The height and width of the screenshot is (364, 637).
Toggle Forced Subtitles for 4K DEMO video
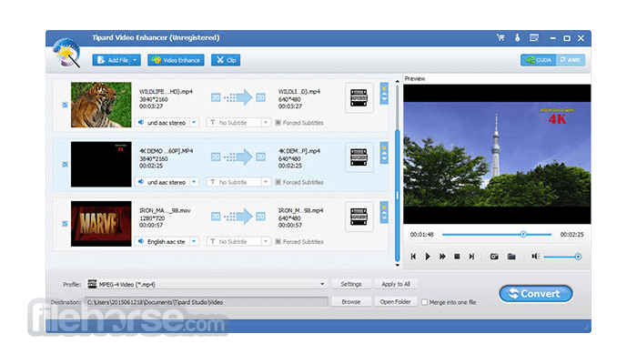point(278,182)
